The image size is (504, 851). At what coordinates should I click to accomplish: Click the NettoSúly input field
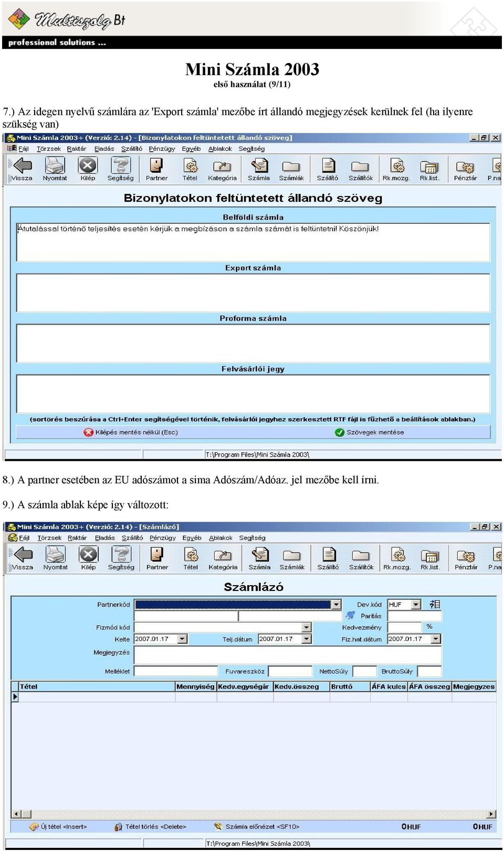coord(364,671)
